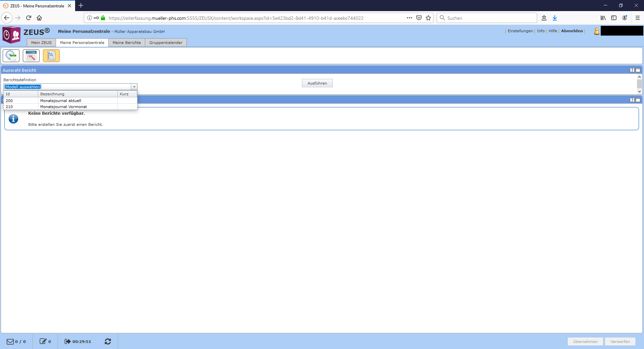Viewport: 644px width, 349px height.
Task: Select the highlighted reports toolbar icon
Action: point(51,56)
